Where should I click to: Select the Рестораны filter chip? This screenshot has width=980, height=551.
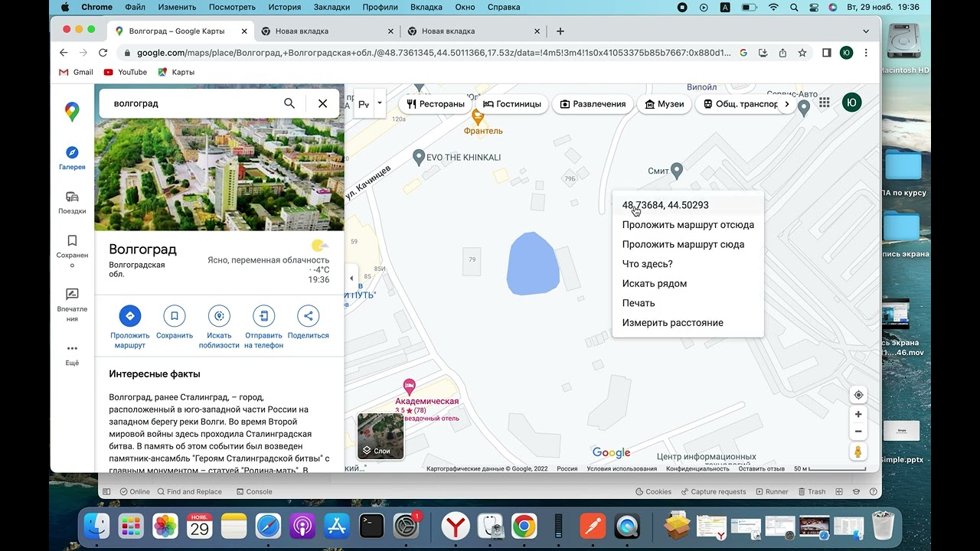(x=436, y=104)
